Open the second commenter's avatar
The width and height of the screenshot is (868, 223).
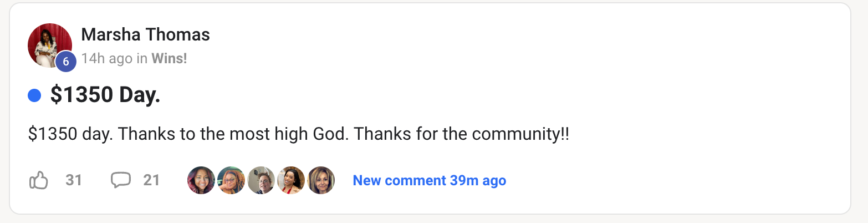[x=231, y=180]
